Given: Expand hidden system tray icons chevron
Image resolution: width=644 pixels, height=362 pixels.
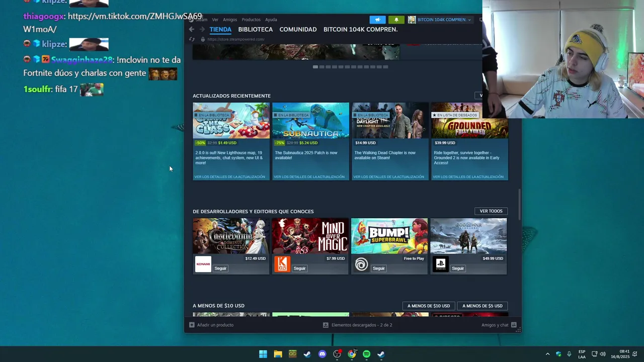Looking at the screenshot, I should (547, 354).
